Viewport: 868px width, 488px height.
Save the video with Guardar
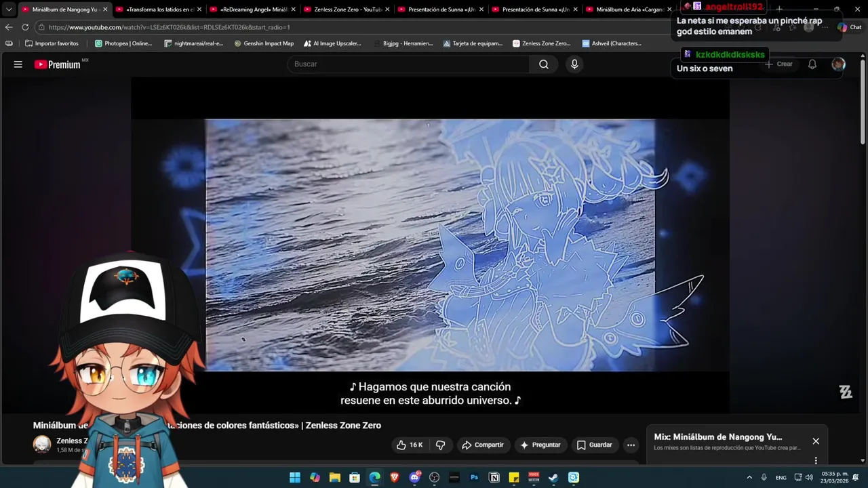595,445
